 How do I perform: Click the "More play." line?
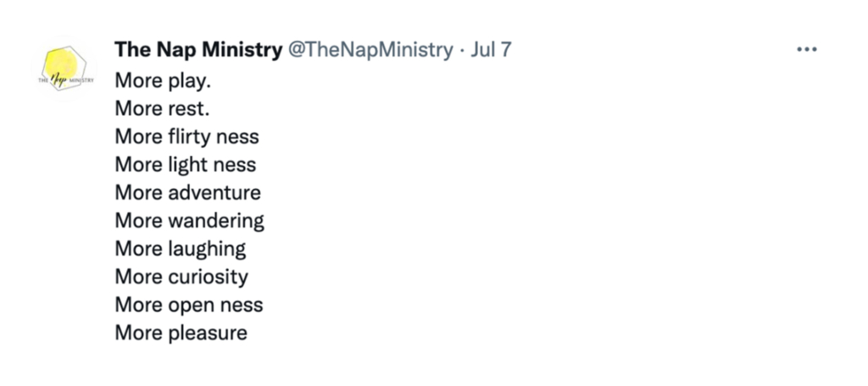tap(163, 81)
